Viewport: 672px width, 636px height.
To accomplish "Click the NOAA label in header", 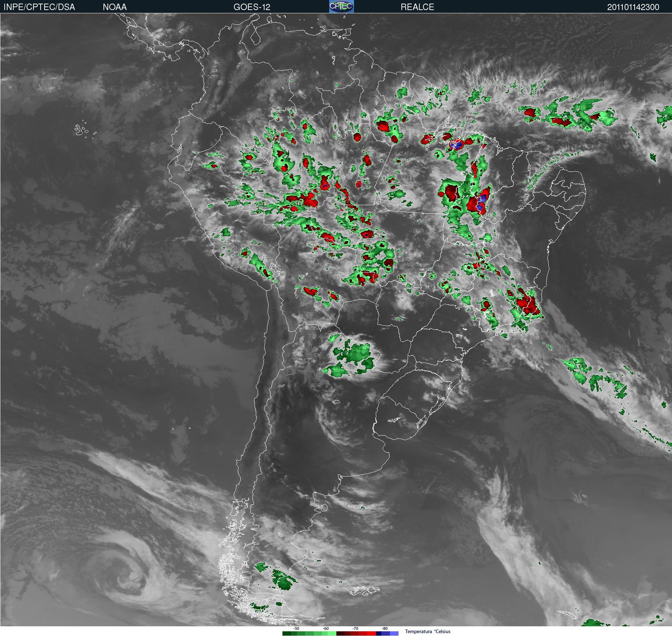I will coord(115,7).
